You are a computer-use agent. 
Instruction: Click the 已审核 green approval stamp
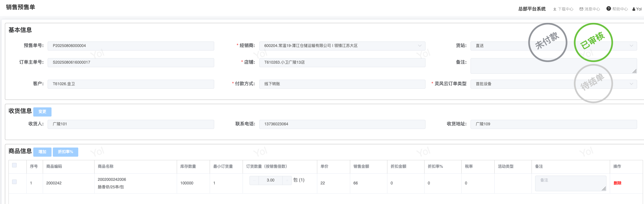593,42
